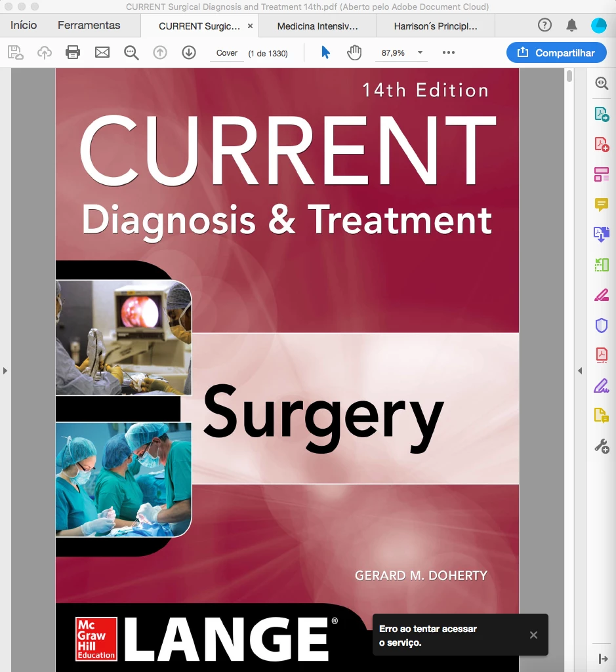Open the help question mark icon
Screen dimensions: 616x672
[x=544, y=26]
